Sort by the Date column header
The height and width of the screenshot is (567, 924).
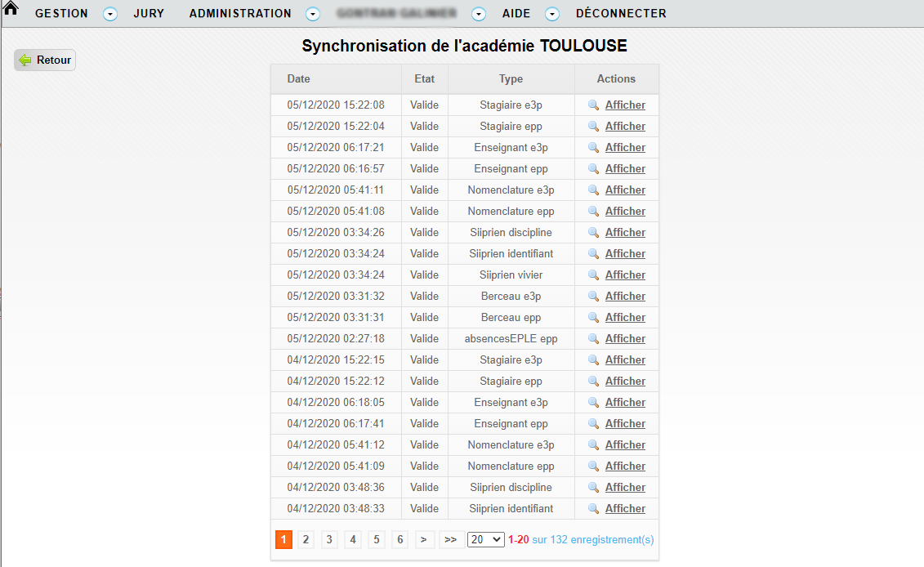click(x=299, y=79)
